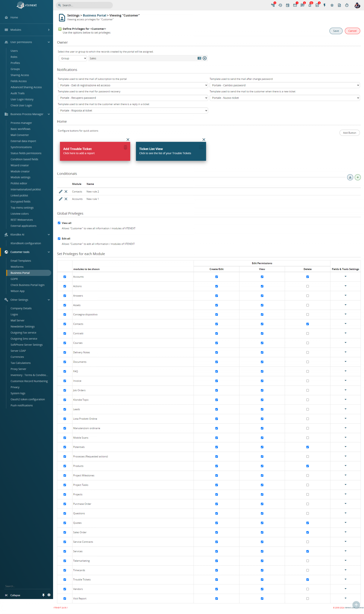Open Email Templates in the sidebar
The image size is (364, 614).
coord(21,261)
